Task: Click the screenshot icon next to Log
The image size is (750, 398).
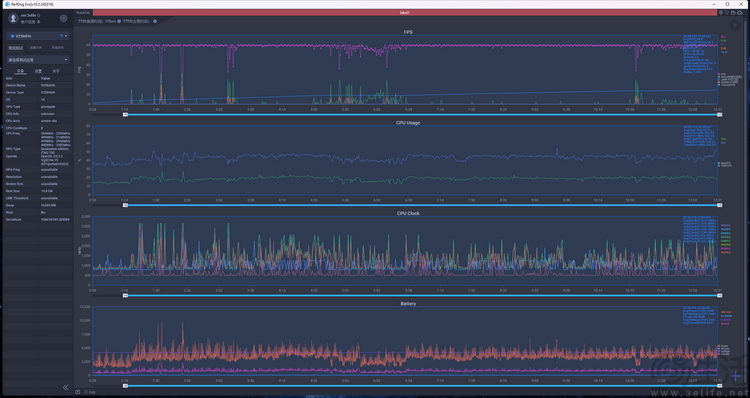Action: [x=77, y=392]
